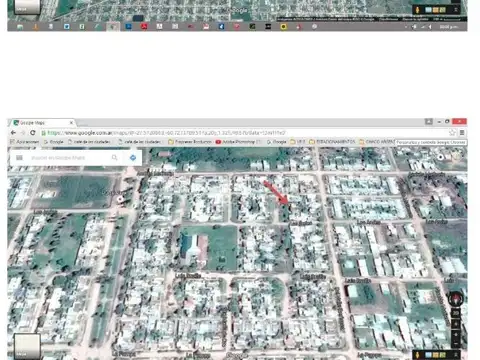Zoom in with the plus button
This screenshot has width=480, height=360.
pos(456,333)
